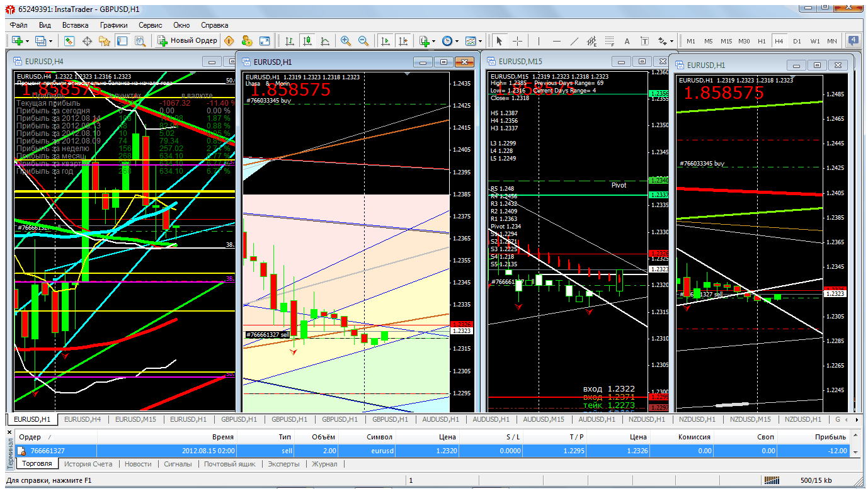Switch to M5 timeframe
This screenshot has width=868, height=491.
[709, 41]
